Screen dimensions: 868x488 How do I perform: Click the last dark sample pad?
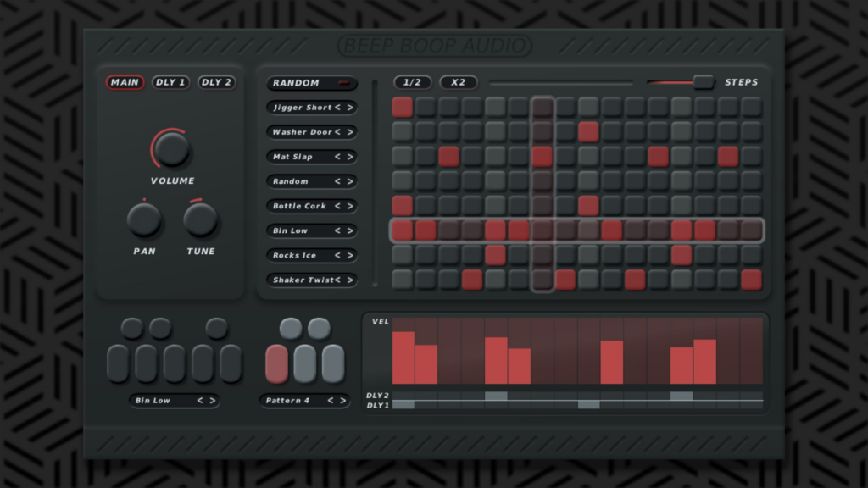(x=231, y=363)
